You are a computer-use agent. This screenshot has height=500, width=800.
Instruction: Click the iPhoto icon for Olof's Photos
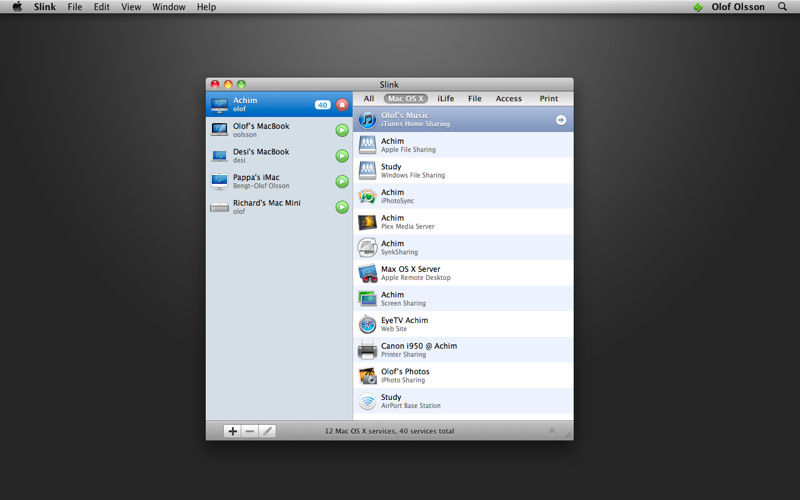[367, 376]
